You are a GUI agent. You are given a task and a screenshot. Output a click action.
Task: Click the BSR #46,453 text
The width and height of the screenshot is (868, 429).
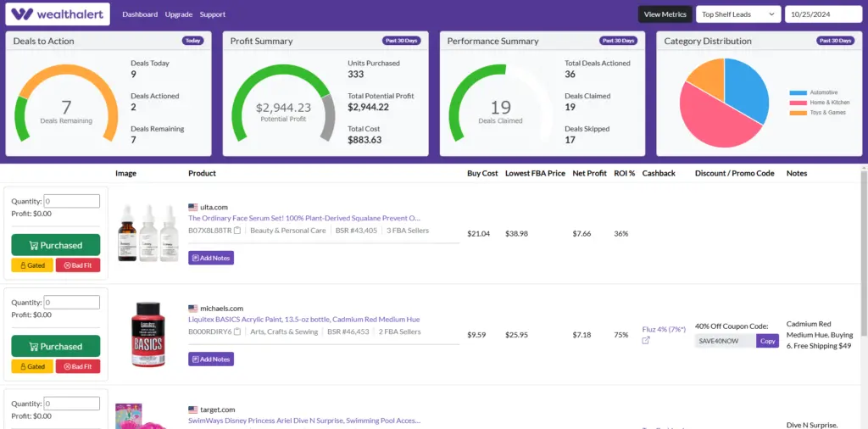pos(348,332)
